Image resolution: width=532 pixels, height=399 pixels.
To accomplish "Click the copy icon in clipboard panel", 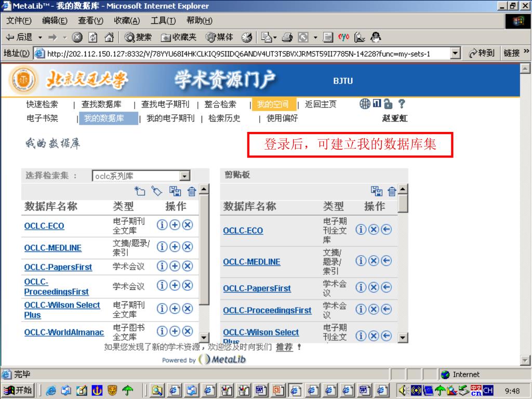I will (376, 191).
